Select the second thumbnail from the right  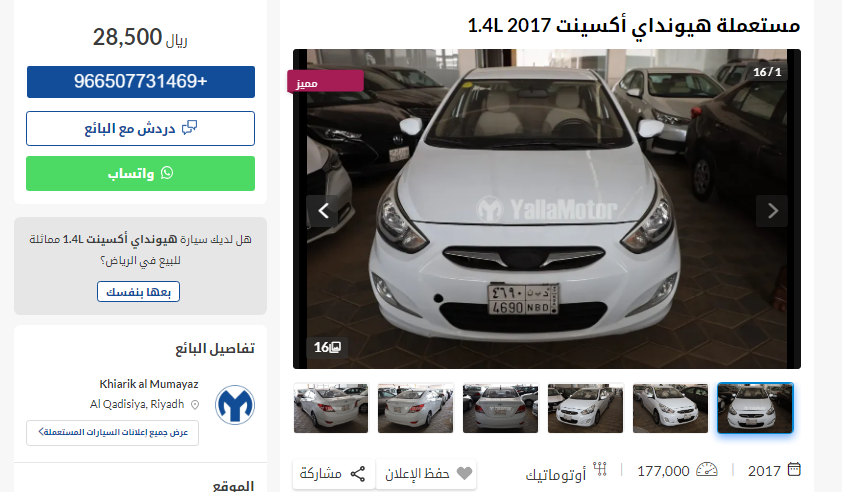tap(670, 408)
